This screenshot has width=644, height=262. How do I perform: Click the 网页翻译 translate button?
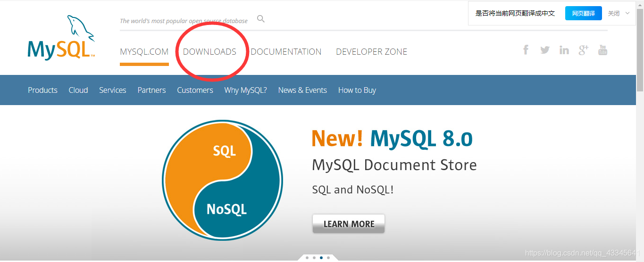[x=584, y=13]
